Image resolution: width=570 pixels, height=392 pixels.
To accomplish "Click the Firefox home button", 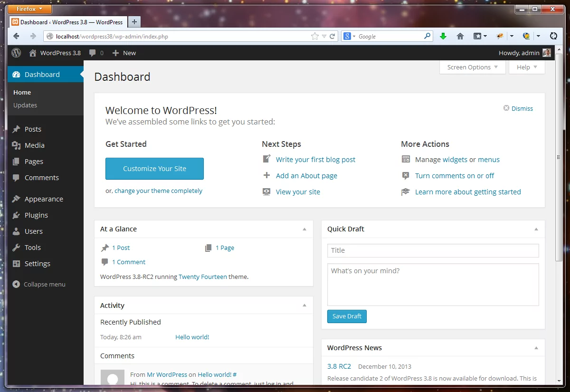I will (460, 36).
